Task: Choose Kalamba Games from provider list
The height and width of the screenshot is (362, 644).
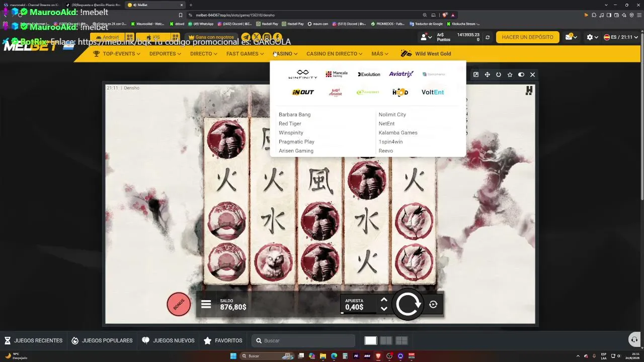Action: click(x=398, y=133)
